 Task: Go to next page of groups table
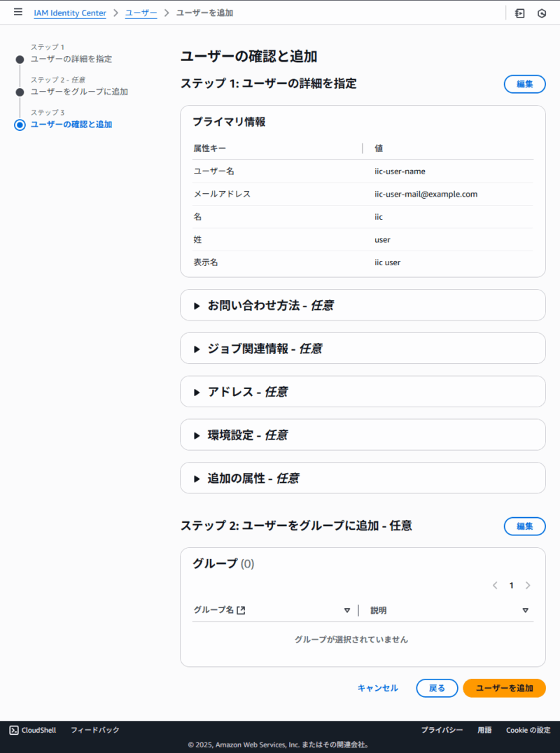pos(528,586)
